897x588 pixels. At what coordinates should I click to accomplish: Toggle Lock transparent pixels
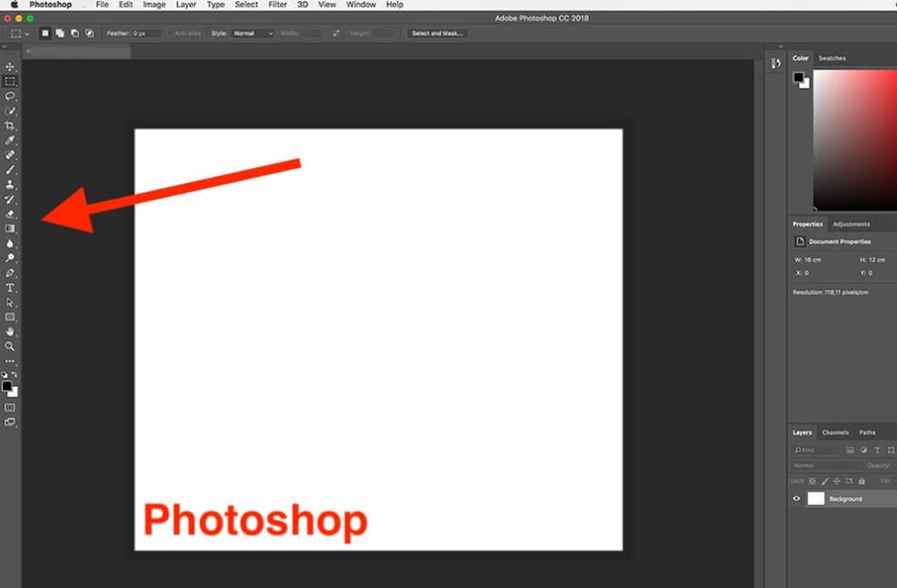(812, 481)
